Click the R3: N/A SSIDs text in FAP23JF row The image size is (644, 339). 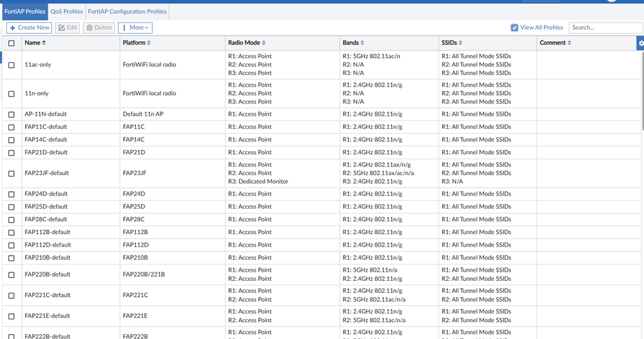click(452, 181)
